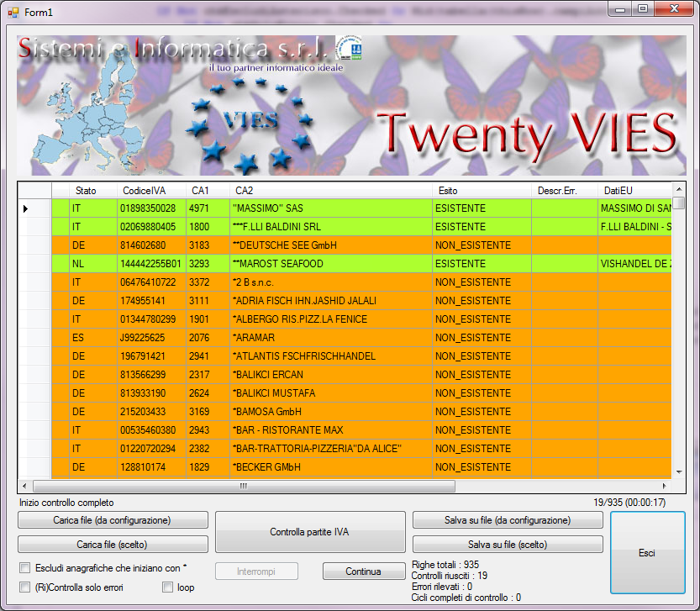The width and height of the screenshot is (700, 611).
Task: Click the current row arrow indicator
Action: [x=25, y=208]
